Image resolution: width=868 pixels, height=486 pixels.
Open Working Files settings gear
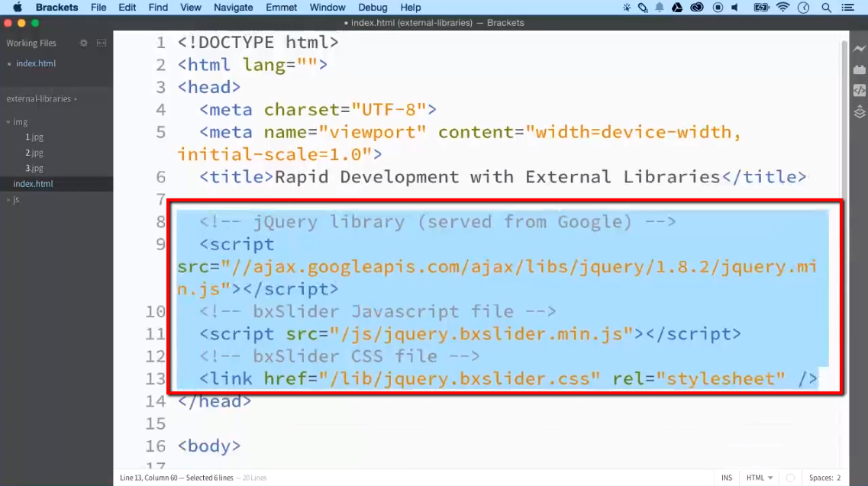[83, 43]
